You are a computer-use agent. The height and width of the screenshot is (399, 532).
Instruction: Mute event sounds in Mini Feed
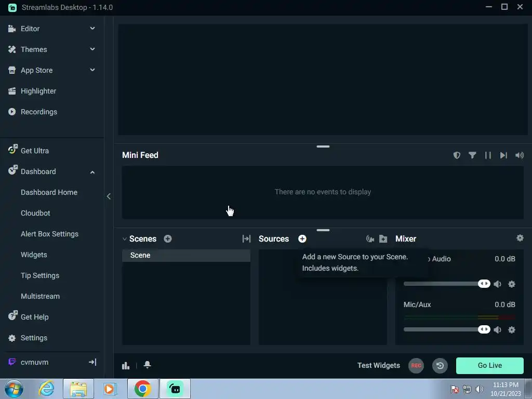click(x=520, y=155)
